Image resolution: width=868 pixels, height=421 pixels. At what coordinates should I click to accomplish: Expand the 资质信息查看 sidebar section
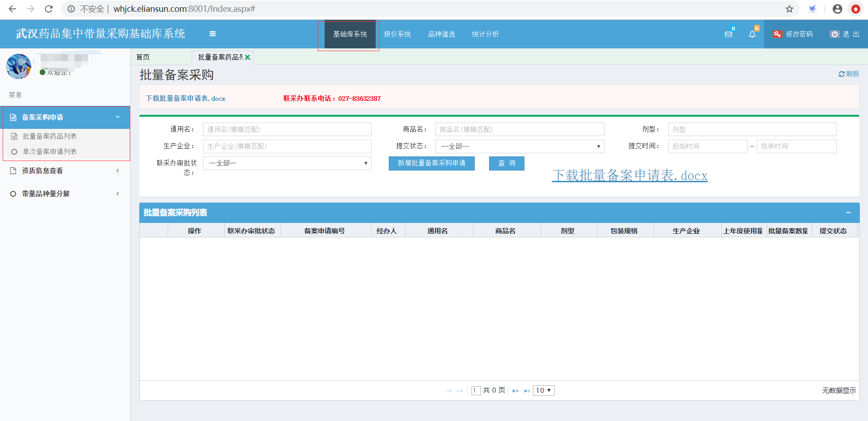[117, 170]
